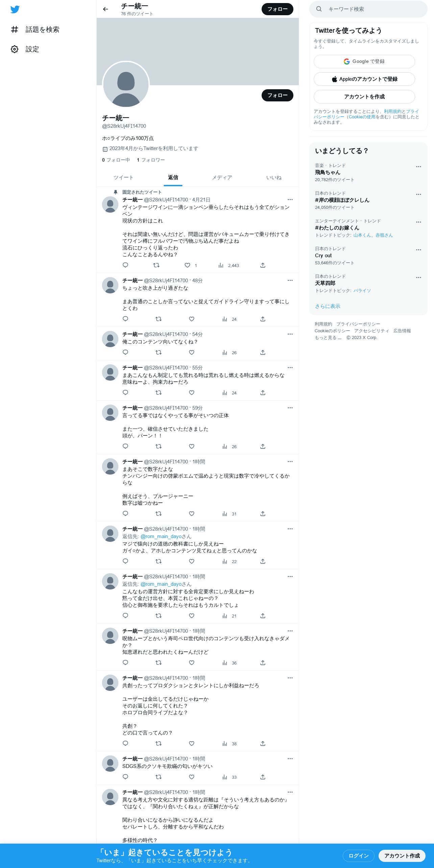Retweet the pinned tweet from 4月21日

(x=156, y=265)
